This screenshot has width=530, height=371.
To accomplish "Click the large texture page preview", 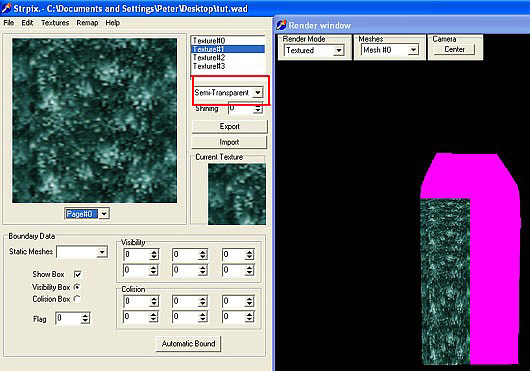I will click(x=95, y=121).
